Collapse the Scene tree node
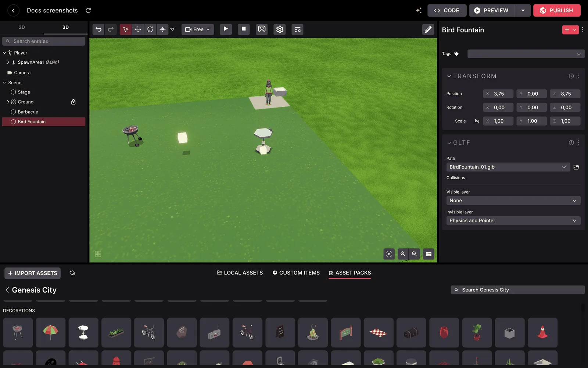The width and height of the screenshot is (588, 368). click(x=4, y=83)
